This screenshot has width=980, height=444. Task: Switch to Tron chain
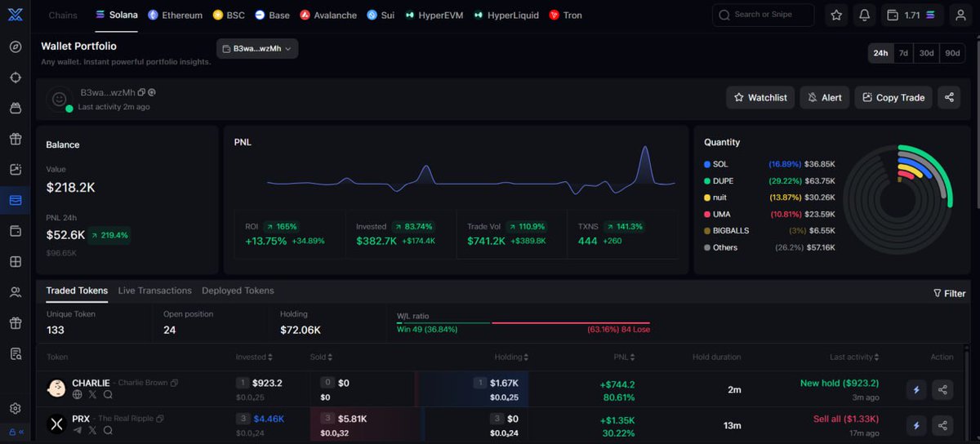click(566, 15)
